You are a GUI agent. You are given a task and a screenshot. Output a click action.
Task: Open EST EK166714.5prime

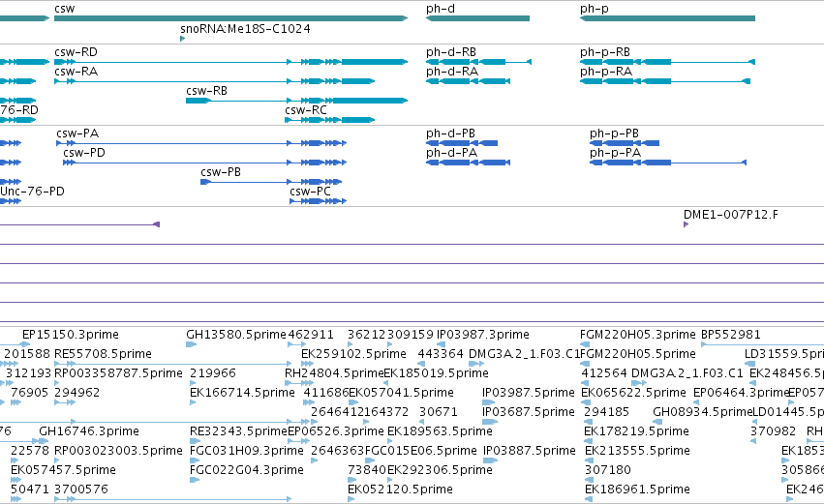(242, 393)
